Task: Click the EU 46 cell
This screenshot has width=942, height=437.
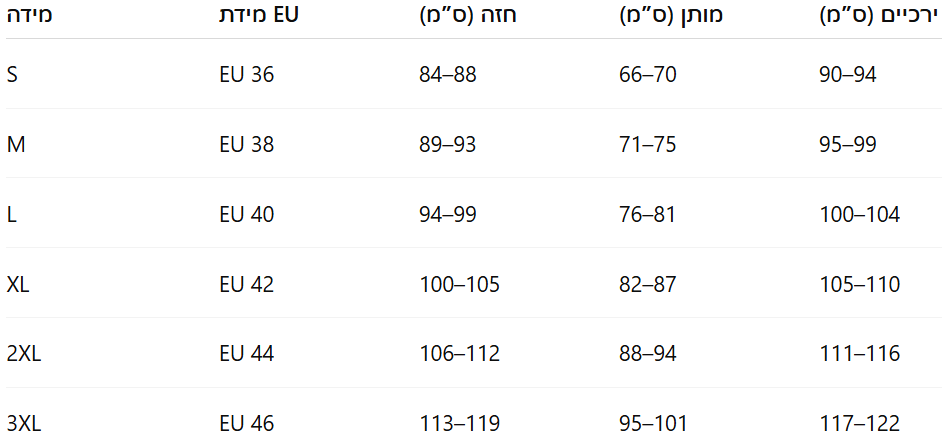Action: pos(246,424)
